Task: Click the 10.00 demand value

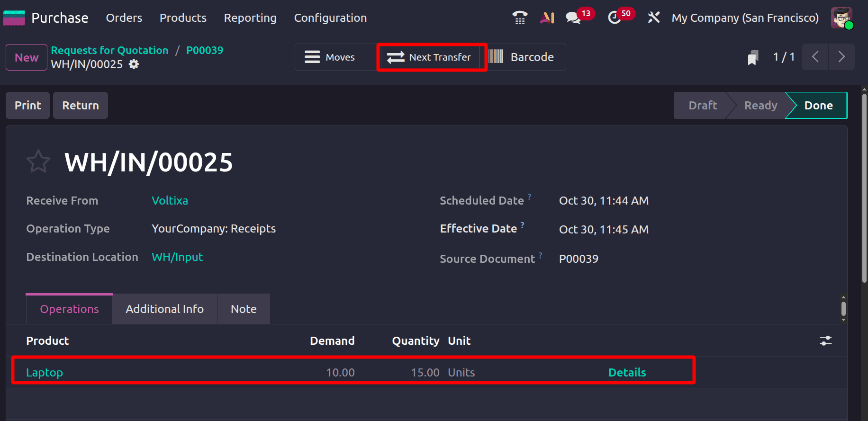Action: point(340,373)
